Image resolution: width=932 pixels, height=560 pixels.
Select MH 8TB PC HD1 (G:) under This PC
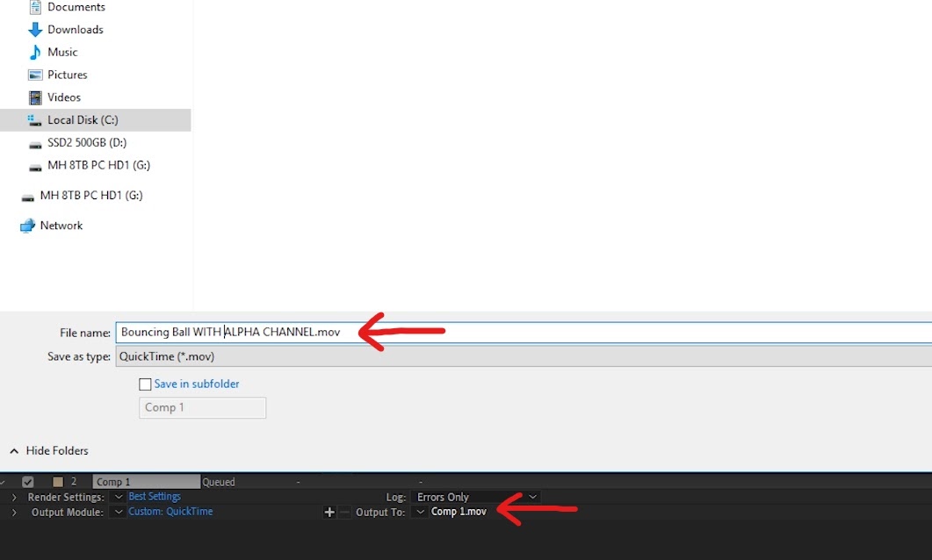coord(98,165)
